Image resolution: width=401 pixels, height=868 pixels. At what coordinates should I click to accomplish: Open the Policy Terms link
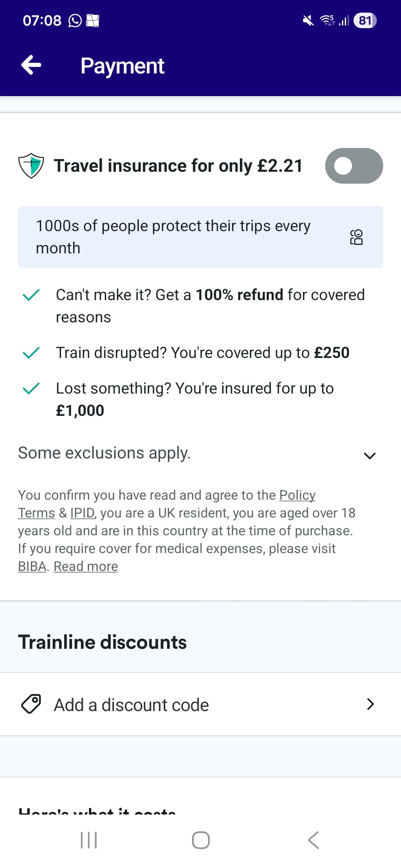pos(297,495)
